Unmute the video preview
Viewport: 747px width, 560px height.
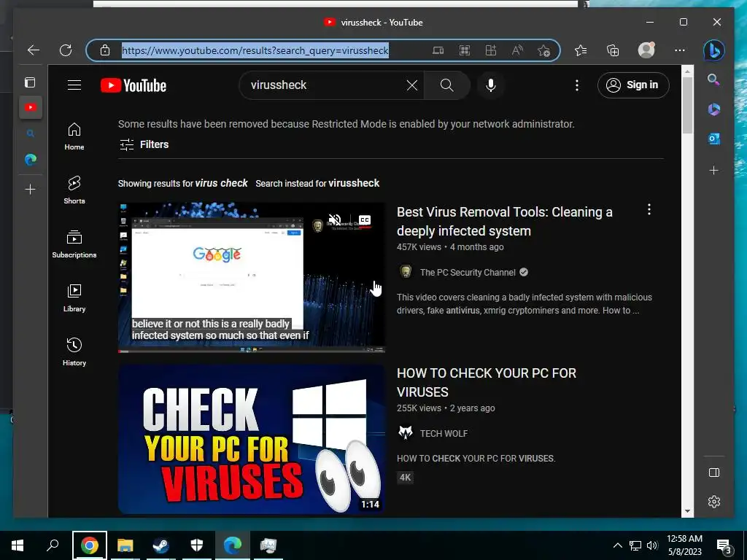334,220
